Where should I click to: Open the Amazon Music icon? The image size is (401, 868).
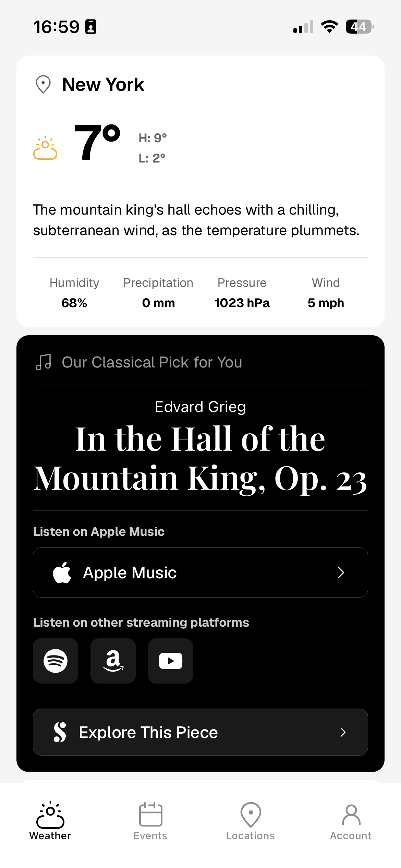(113, 661)
